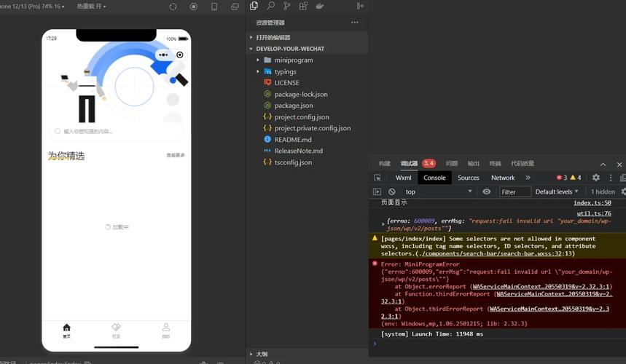The image size is (626, 364).
Task: Open the source control branch icon
Action: (x=286, y=6)
